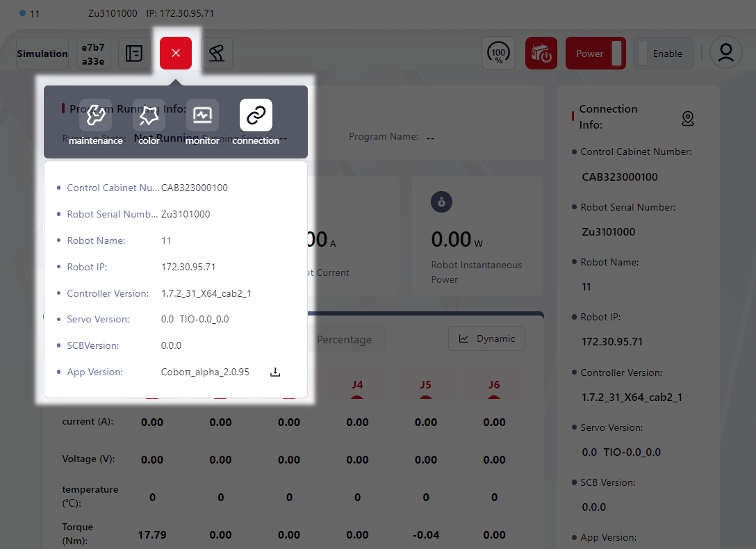Viewport: 756px width, 549px height.
Task: Download the App Version update
Action: coord(275,372)
